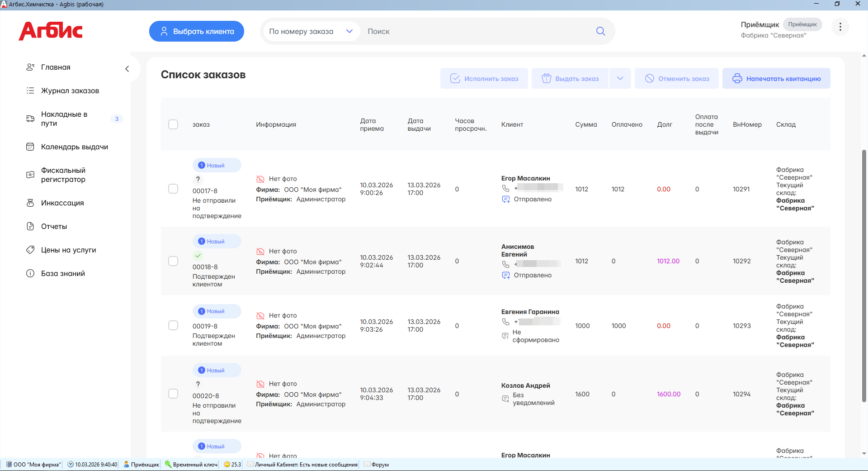
Task: Click the База знаний info icon
Action: coord(30,273)
